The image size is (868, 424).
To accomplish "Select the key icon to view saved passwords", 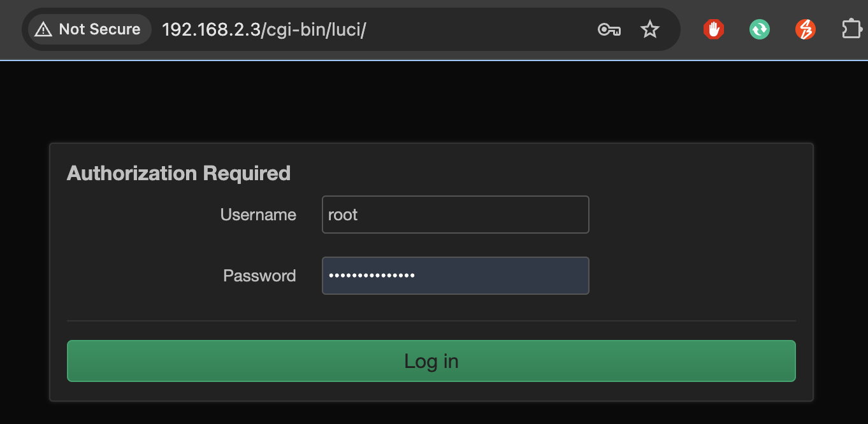I will 609,29.
